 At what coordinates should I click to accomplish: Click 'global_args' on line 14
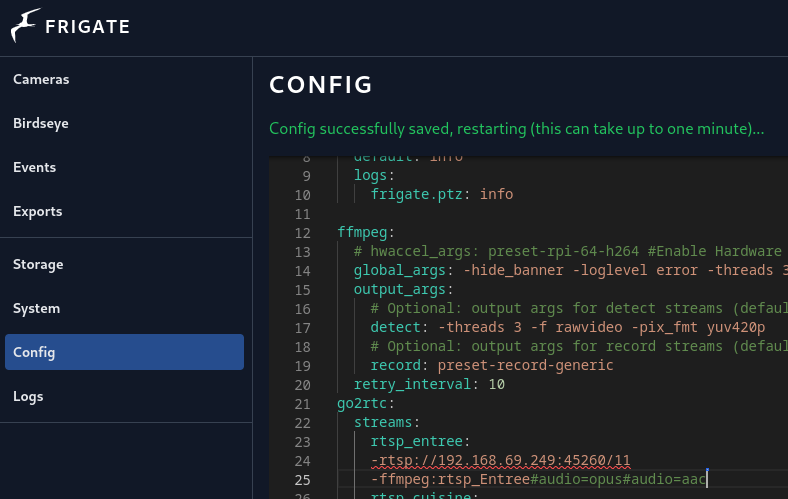tap(400, 270)
